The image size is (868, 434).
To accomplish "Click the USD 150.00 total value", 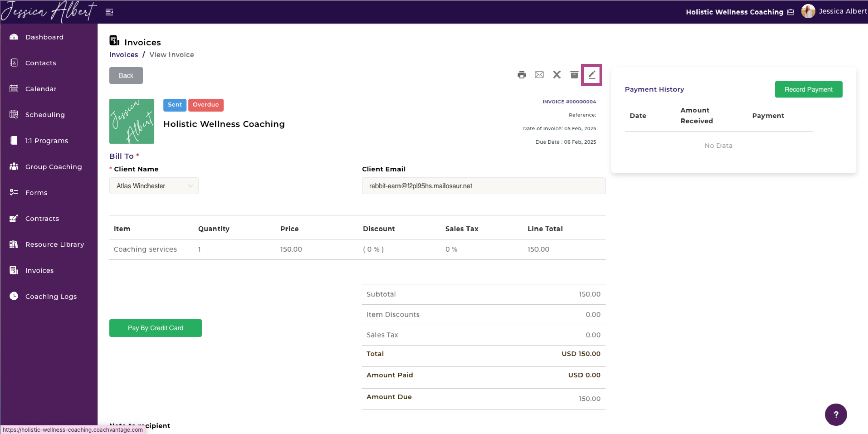I will pos(581,354).
